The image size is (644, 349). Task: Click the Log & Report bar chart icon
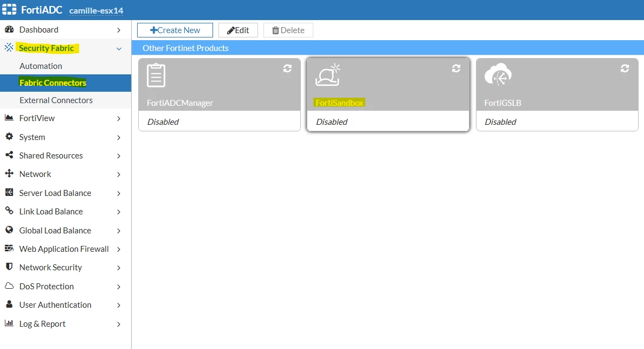click(9, 323)
